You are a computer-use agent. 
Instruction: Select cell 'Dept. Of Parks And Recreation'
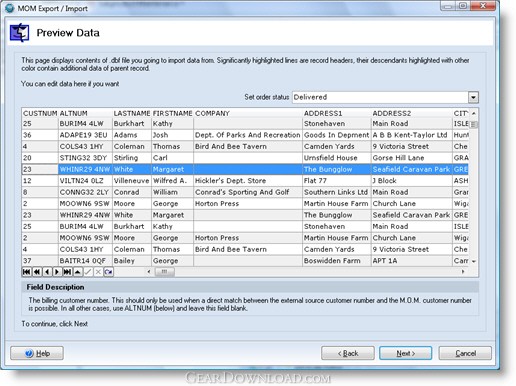click(248, 135)
